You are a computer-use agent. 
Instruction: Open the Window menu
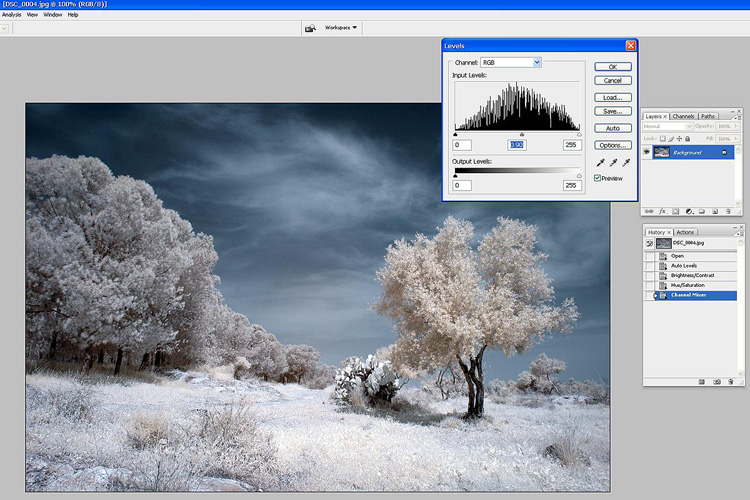click(x=53, y=15)
